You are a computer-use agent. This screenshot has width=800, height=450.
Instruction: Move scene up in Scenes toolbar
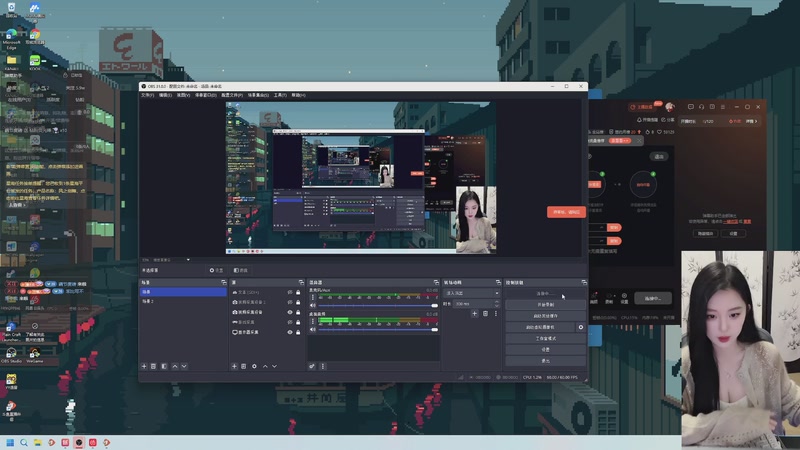pos(175,366)
